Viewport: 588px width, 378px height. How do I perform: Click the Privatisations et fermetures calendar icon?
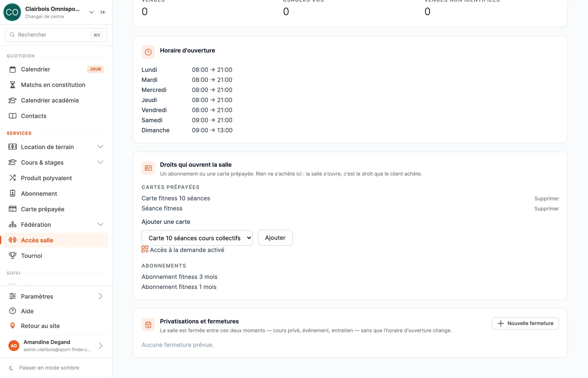[x=148, y=325]
